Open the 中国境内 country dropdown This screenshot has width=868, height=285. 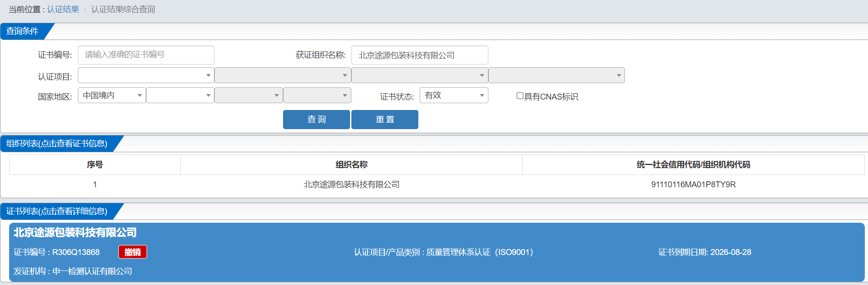click(x=112, y=95)
